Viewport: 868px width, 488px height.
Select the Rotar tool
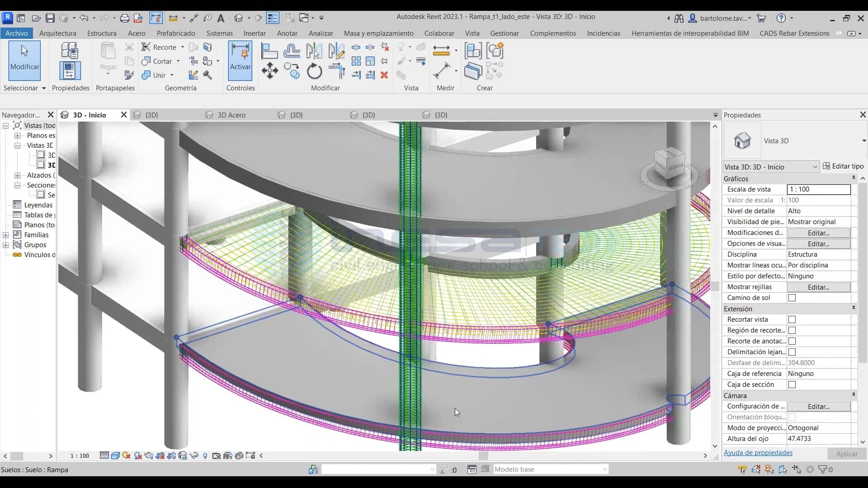click(x=314, y=71)
